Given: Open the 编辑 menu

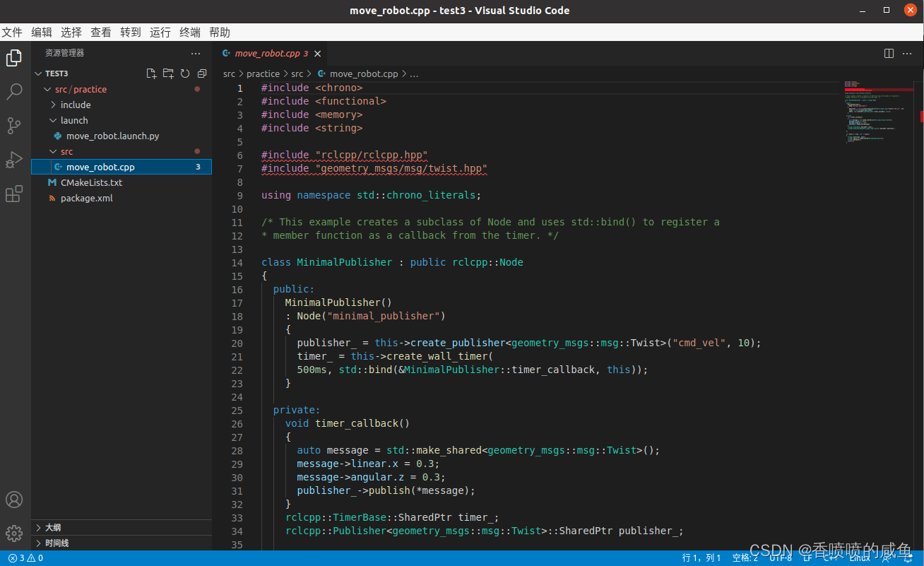Looking at the screenshot, I should 42,33.
